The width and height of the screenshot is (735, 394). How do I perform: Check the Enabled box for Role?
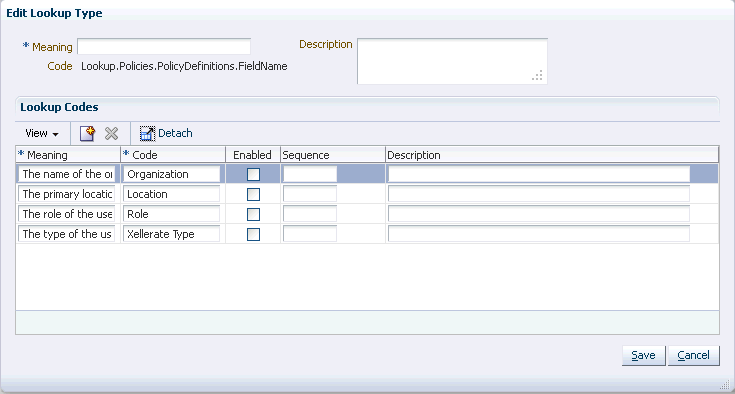[x=253, y=215]
